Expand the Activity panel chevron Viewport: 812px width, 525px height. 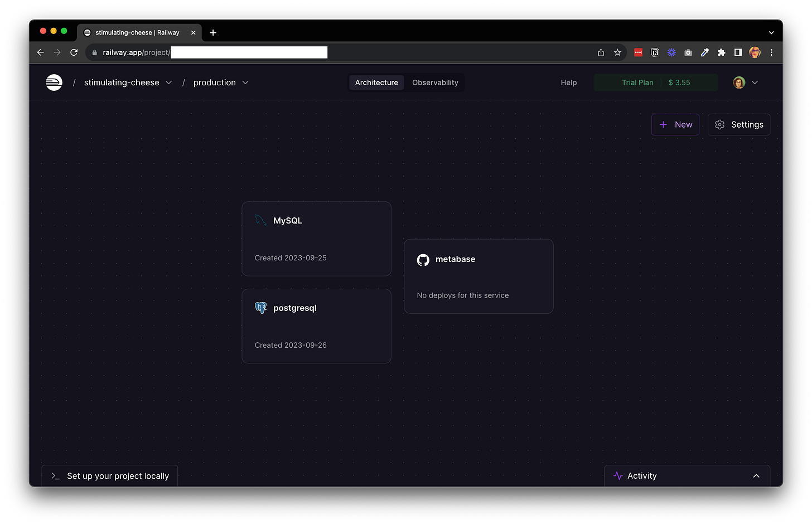(756, 476)
